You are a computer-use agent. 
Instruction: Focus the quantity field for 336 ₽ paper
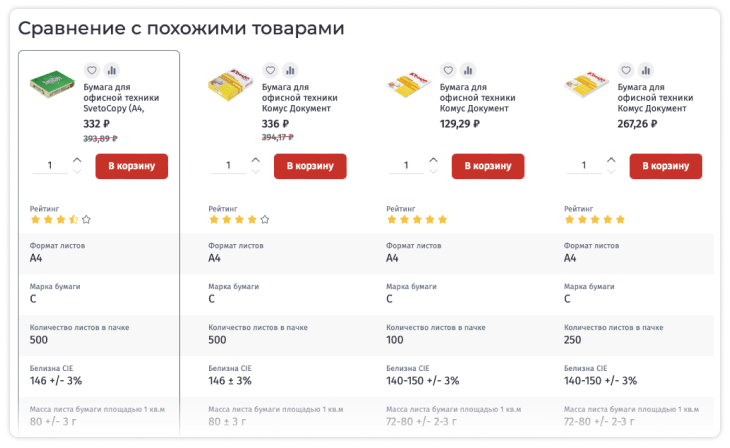(x=228, y=166)
